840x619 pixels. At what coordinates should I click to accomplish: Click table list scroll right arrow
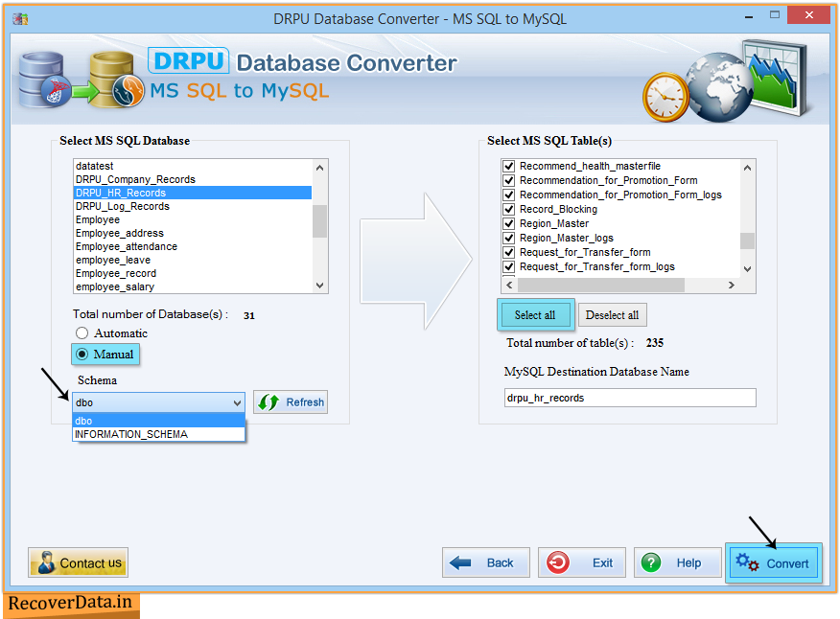click(x=732, y=285)
